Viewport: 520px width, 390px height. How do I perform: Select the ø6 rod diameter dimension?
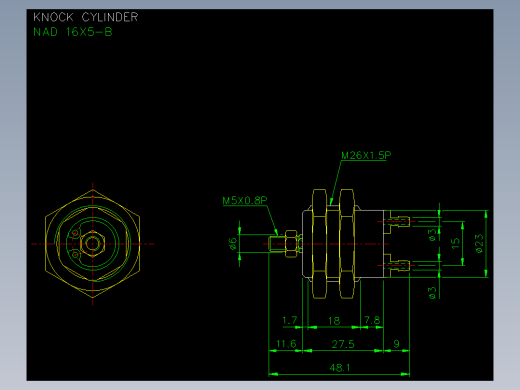pos(233,243)
